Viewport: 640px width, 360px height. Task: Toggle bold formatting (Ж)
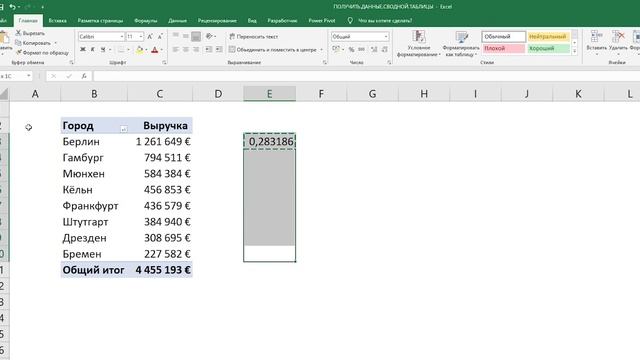coord(83,49)
